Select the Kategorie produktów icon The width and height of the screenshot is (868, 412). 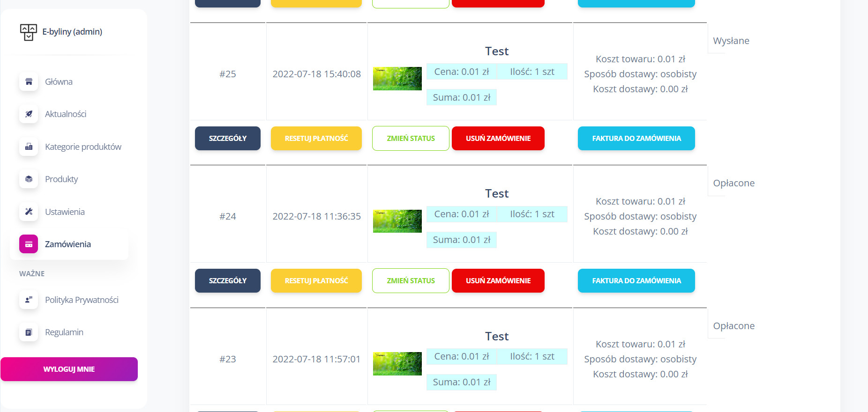tap(29, 147)
